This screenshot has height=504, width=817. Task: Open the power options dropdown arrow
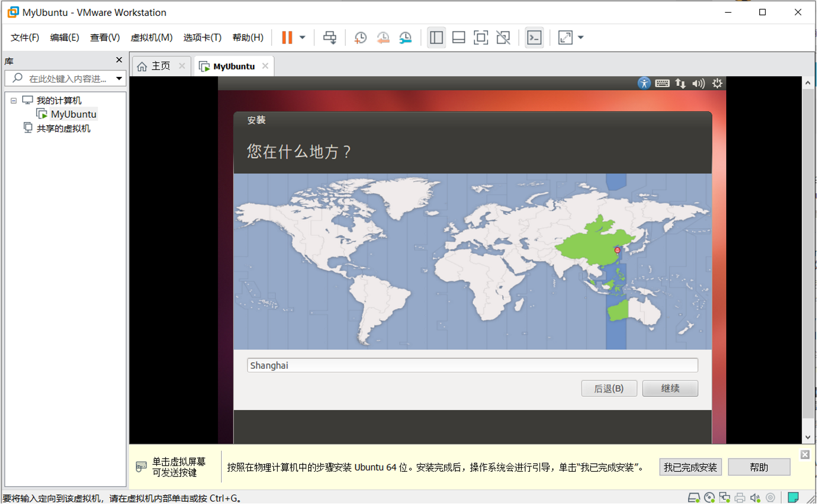coord(302,38)
